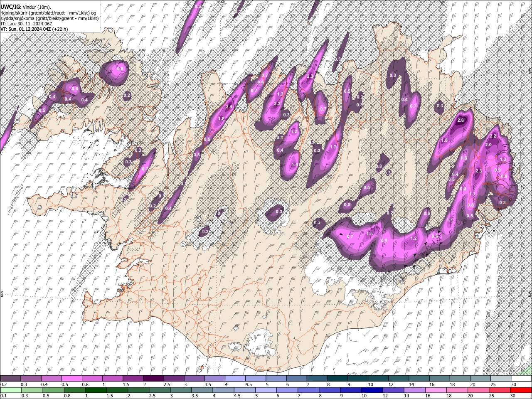Viewport: 532px width, 399px height.
Task: Pick the pale green 0.1–0.3 swatch, bottom scale
Action: coord(10,390)
